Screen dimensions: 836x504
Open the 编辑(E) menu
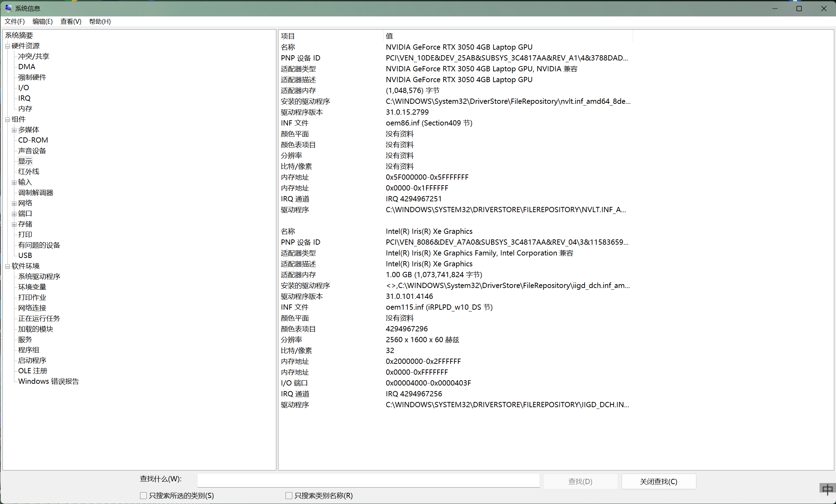coord(43,21)
